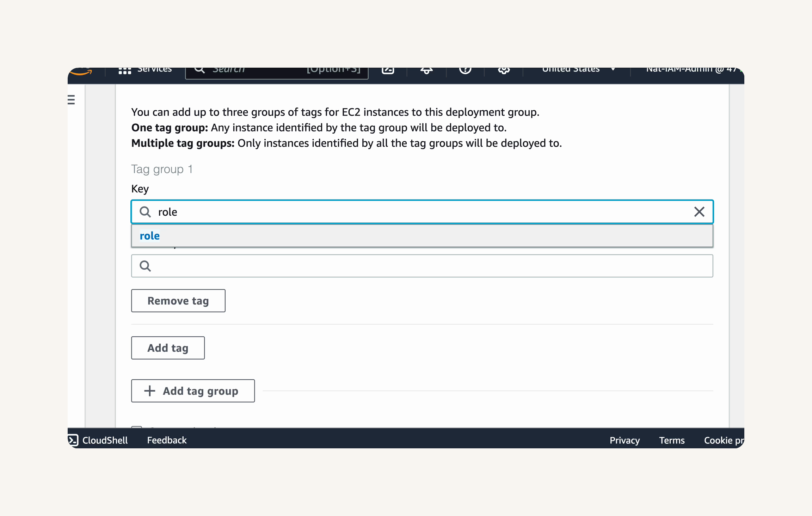Click the CloudShell icon in footer
This screenshot has width=812, height=516.
pos(73,440)
